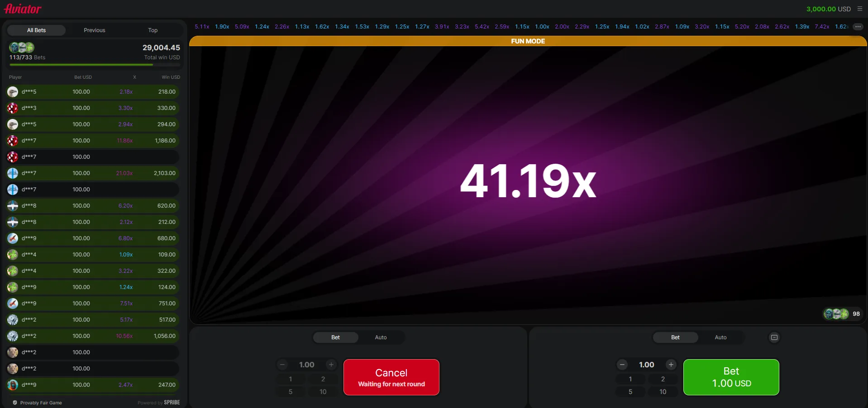Expand round history with the three-dots button
This screenshot has height=408, width=868.
click(x=858, y=27)
